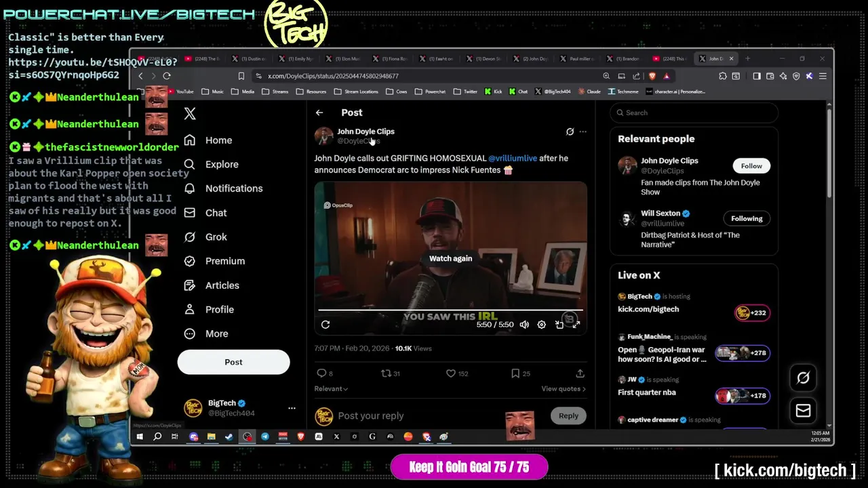Open the Claude bookmark
The width and height of the screenshot is (868, 488).
[x=589, y=91]
